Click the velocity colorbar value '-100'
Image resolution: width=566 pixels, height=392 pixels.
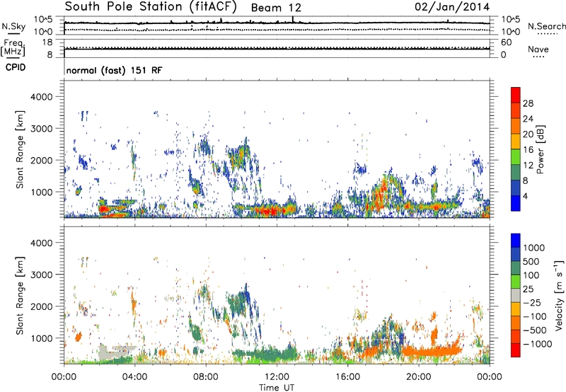pyautogui.click(x=535, y=316)
